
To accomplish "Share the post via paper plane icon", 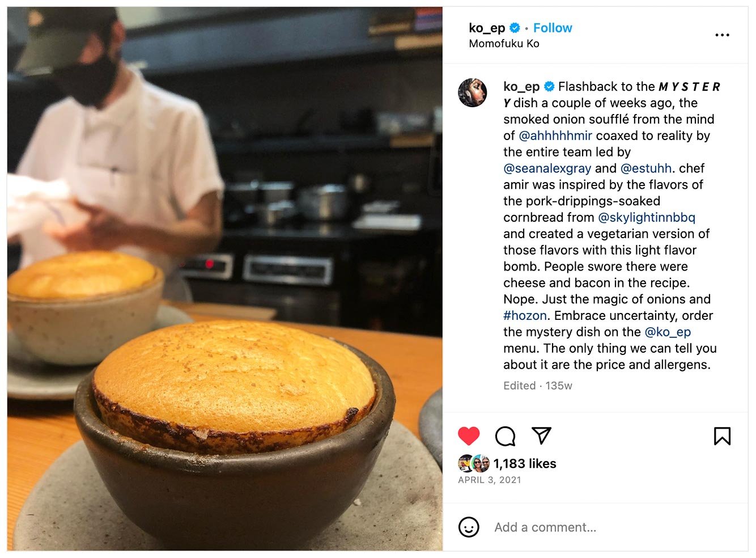I will (x=541, y=436).
